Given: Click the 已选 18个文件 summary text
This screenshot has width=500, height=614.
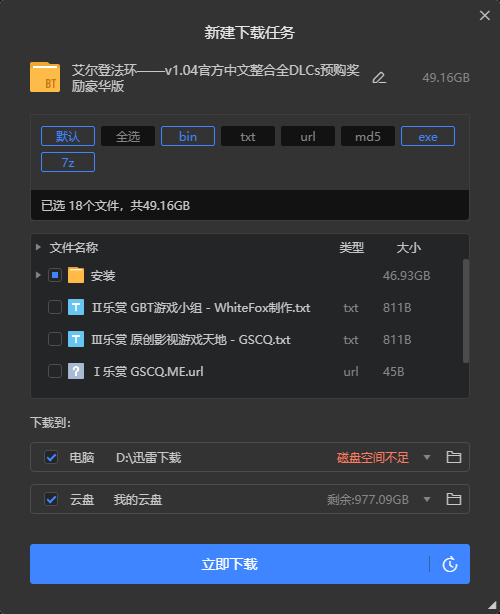Looking at the screenshot, I should [116, 206].
